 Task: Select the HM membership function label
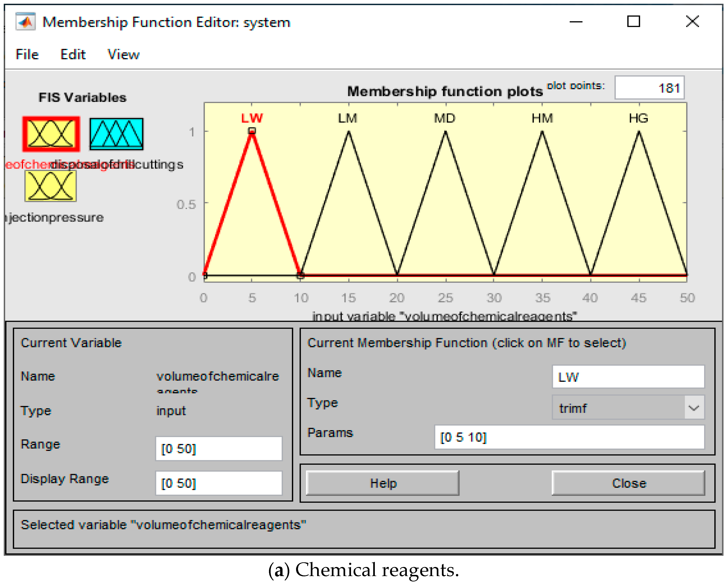pyautogui.click(x=542, y=118)
